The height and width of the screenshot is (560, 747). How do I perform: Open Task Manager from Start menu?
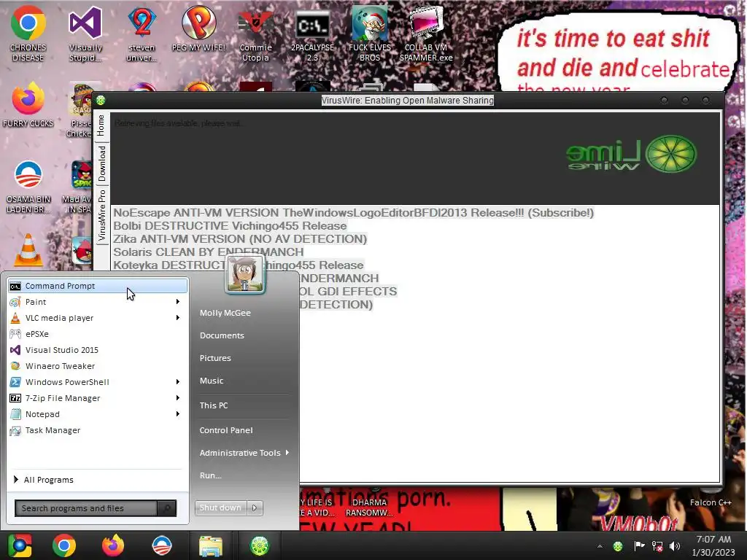pyautogui.click(x=98, y=430)
